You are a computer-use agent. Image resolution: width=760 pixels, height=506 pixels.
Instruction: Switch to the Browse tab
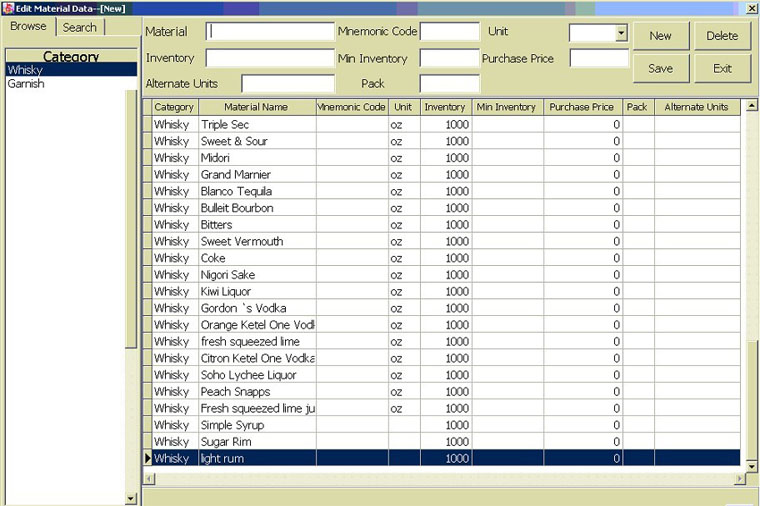(29, 26)
